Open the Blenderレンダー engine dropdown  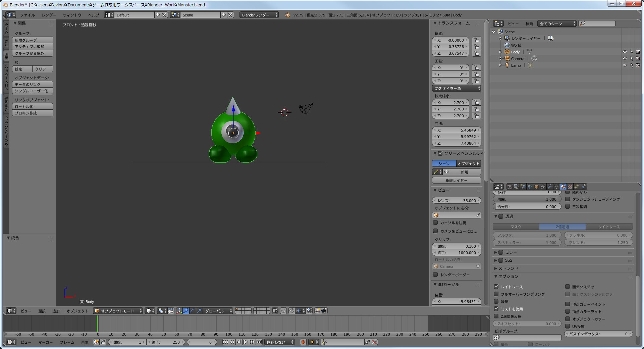pyautogui.click(x=259, y=15)
